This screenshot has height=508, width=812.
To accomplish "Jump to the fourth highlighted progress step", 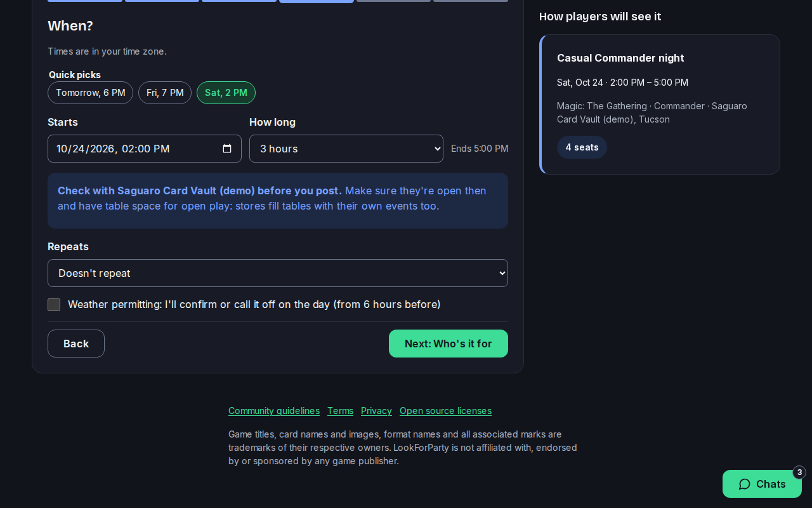I will click(317, 1).
